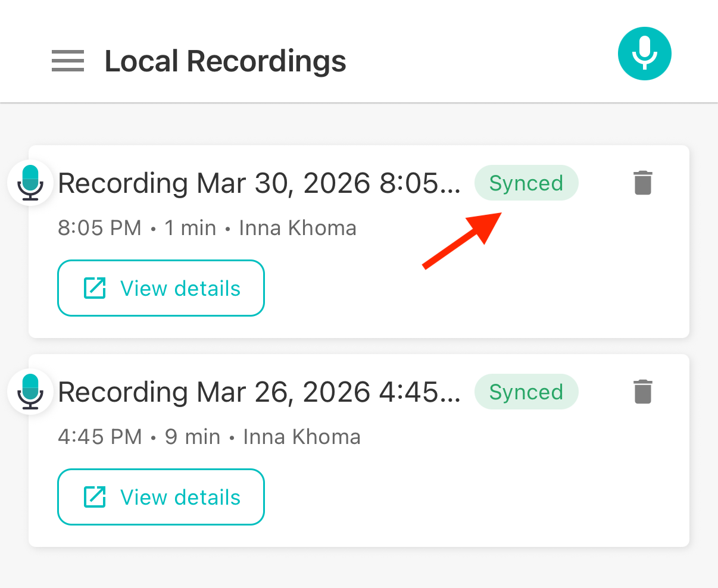
Task: Click Inna Khoma on the 8:05 PM recording
Action: click(x=298, y=228)
